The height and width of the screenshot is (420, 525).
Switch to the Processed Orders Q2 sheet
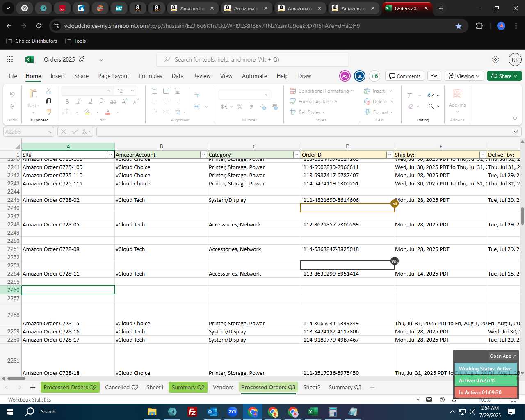pos(70,387)
